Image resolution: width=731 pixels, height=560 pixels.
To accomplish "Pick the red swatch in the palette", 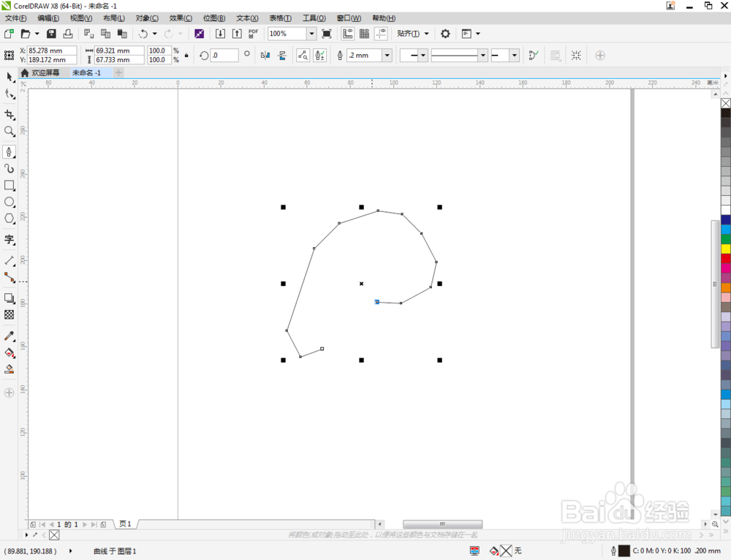I will [726, 258].
